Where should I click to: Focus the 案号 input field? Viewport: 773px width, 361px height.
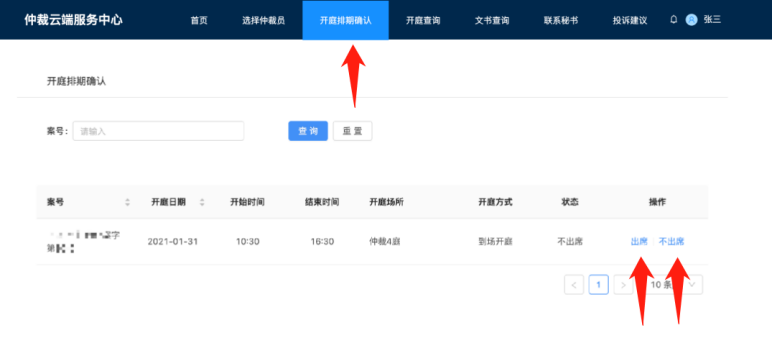(158, 131)
